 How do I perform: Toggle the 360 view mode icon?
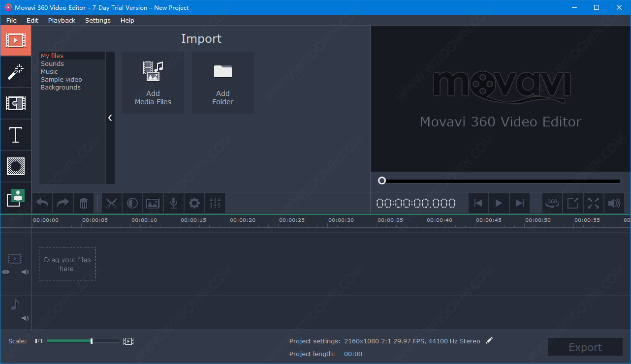tap(552, 203)
